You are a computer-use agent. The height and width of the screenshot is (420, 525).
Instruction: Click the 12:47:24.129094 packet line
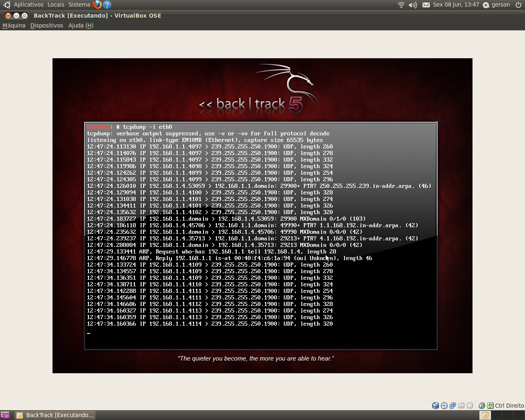coord(210,193)
